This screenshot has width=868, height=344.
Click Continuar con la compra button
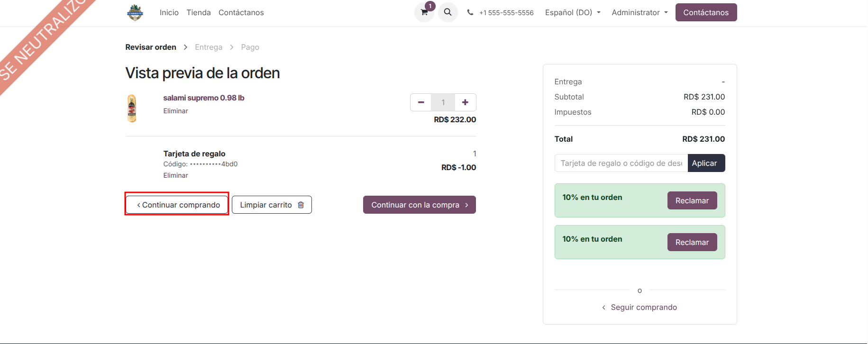(x=420, y=205)
